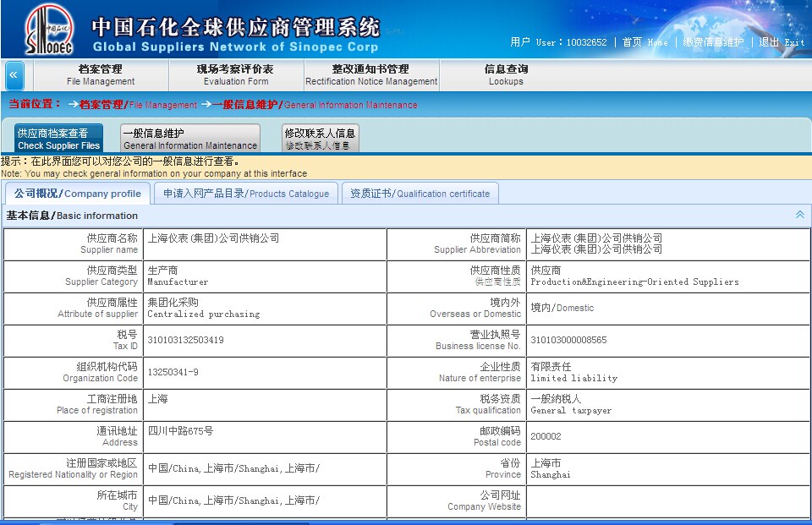Collapse the Basic information section

(799, 215)
